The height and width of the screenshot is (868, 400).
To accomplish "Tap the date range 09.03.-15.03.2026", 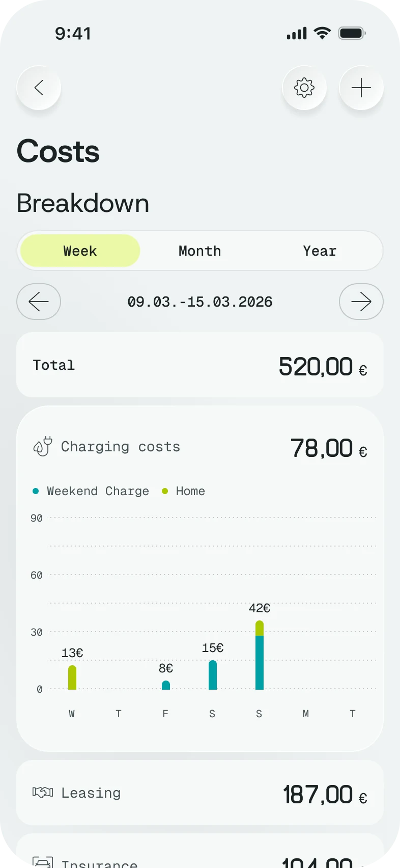I will coord(200,302).
